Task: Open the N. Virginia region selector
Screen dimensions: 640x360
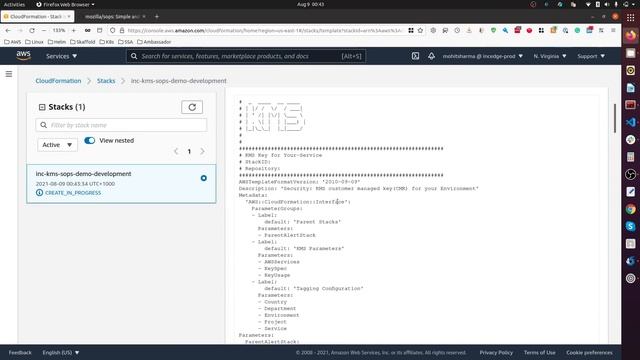Action: 550,56
